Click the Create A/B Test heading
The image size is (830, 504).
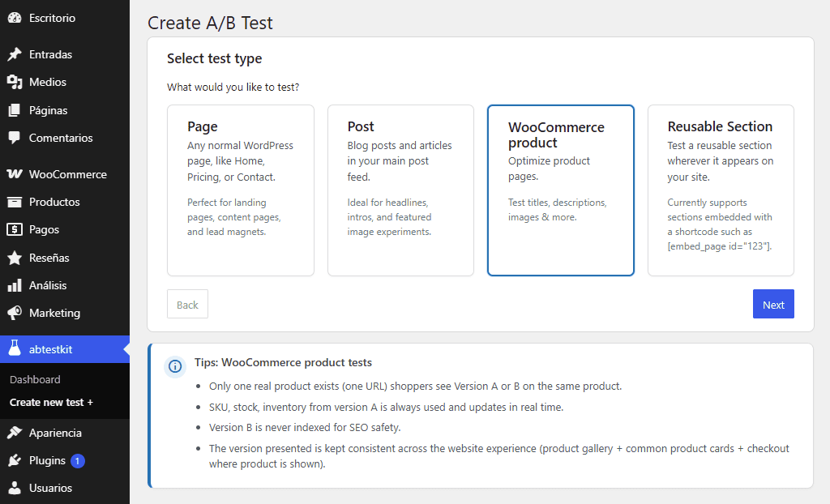pos(210,23)
